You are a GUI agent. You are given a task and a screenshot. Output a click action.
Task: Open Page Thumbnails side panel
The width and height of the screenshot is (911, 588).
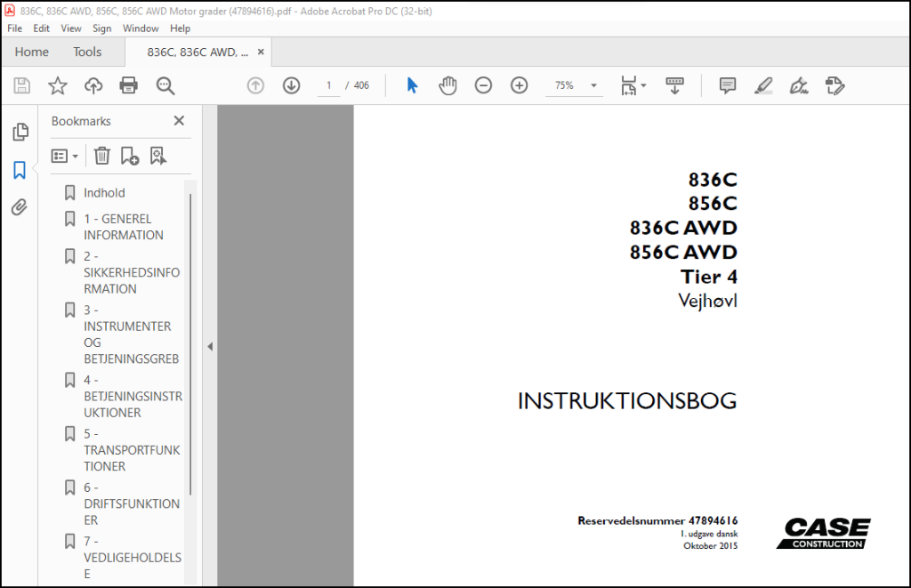(x=20, y=132)
